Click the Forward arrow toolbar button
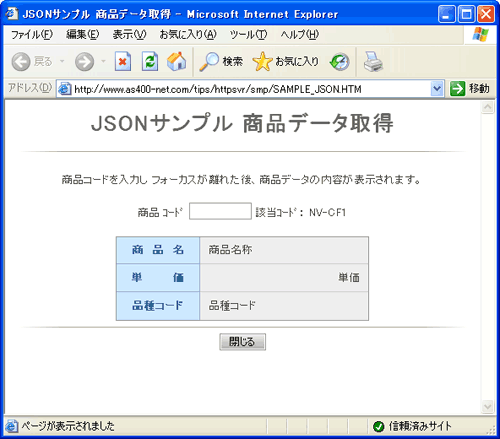Viewport: 500px width, 439px height. [84, 62]
